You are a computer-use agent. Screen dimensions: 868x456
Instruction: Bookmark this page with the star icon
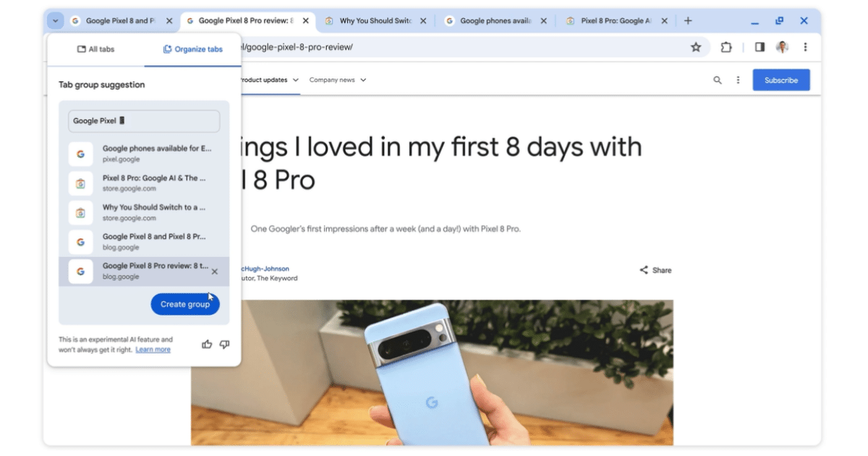point(696,47)
